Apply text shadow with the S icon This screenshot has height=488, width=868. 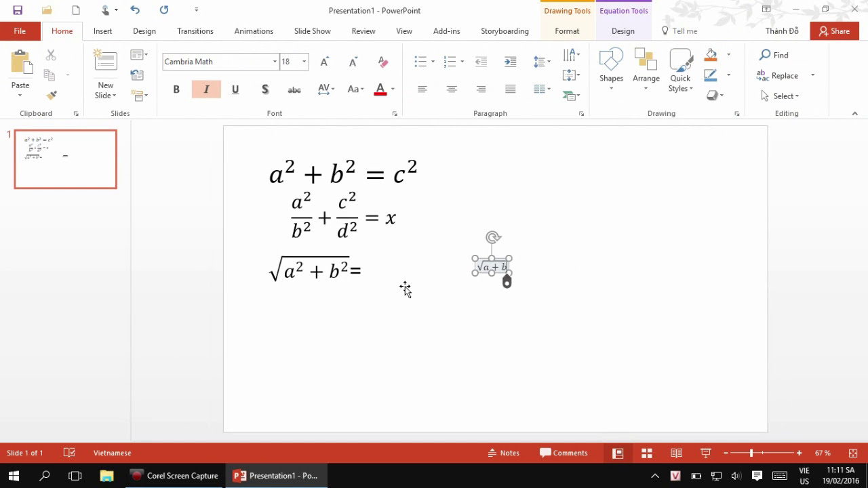[264, 89]
